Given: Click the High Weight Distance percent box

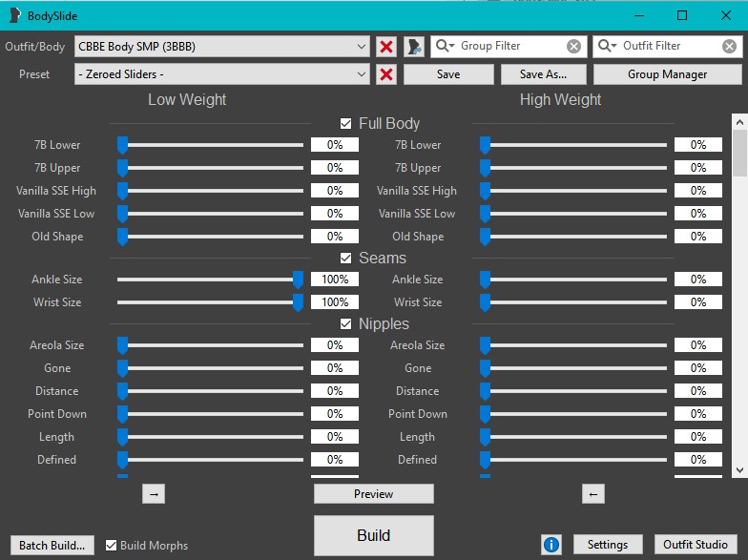Looking at the screenshot, I should click(698, 391).
